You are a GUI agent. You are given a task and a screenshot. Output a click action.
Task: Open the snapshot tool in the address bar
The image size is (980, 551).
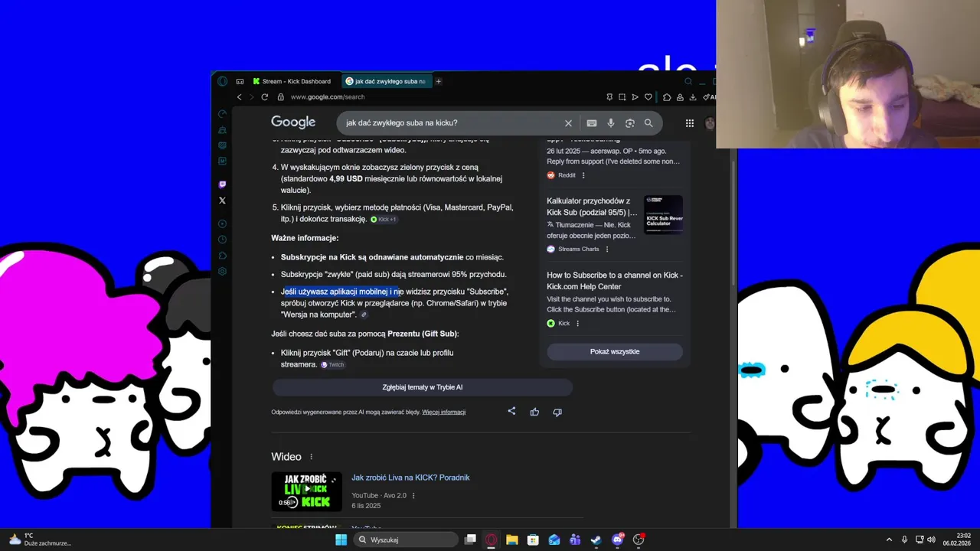[622, 97]
